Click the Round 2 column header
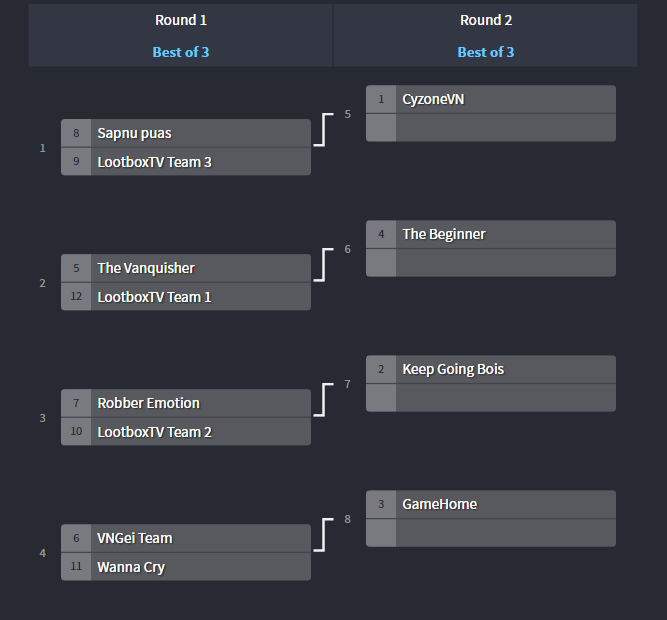Image resolution: width=667 pixels, height=620 pixels. (x=486, y=20)
